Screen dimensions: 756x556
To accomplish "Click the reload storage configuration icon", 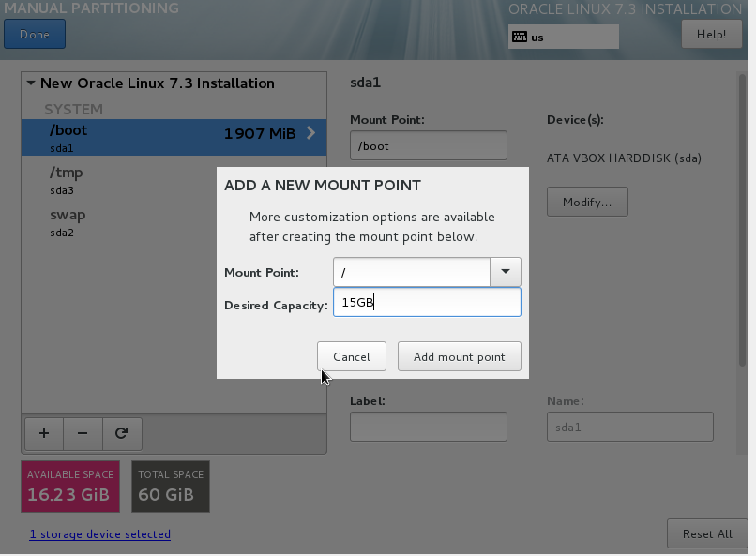I will [x=122, y=433].
